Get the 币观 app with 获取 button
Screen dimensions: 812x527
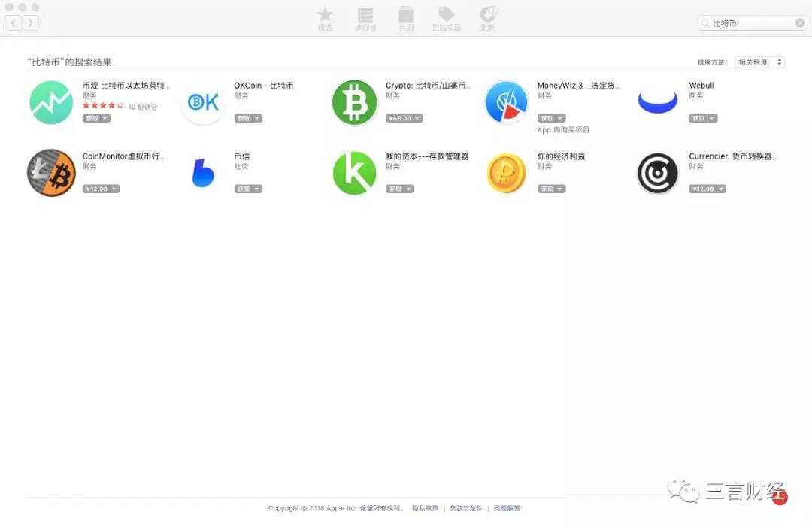click(92, 119)
